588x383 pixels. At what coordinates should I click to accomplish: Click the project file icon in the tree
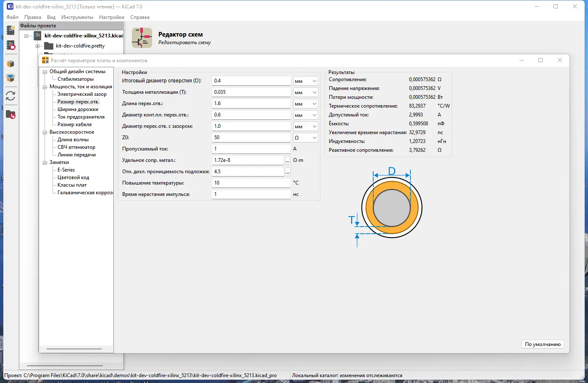[37, 36]
